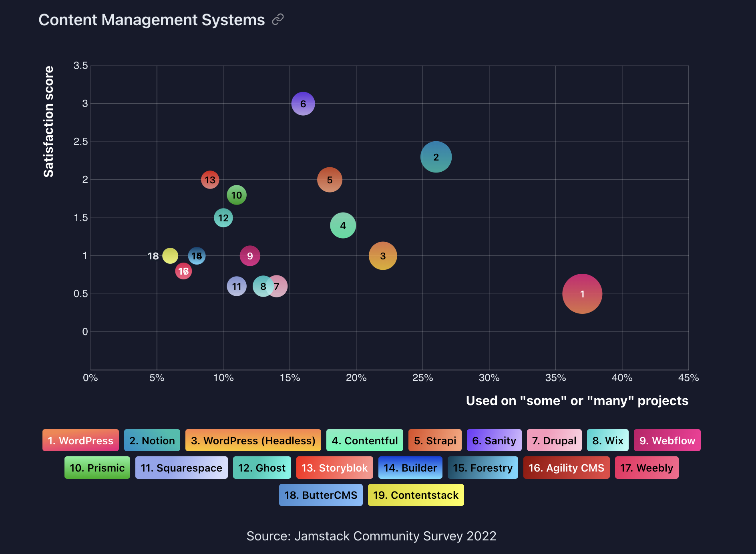Click the 8. Wix legend item

point(608,440)
